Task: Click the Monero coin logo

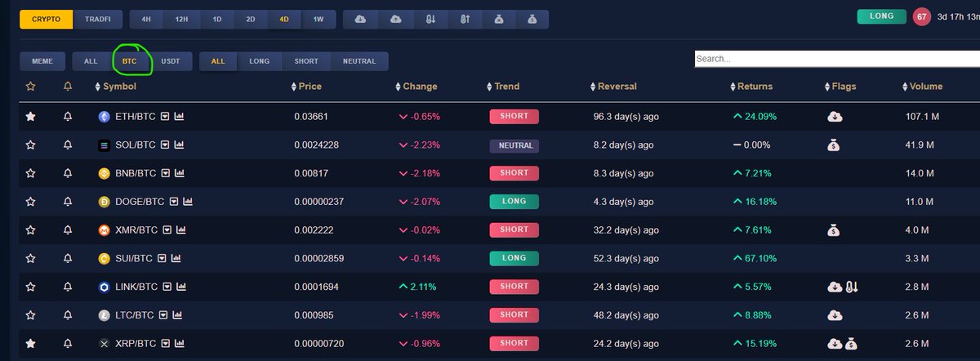Action: coord(104,230)
